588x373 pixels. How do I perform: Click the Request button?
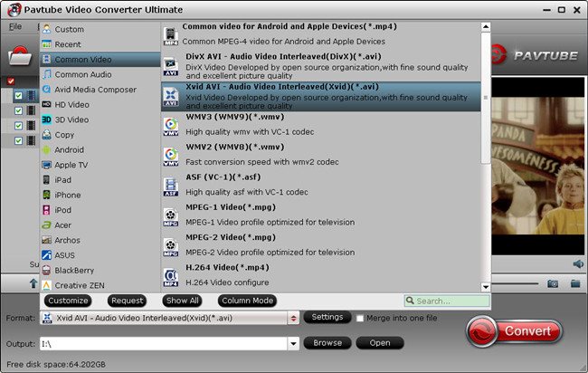[x=128, y=301]
